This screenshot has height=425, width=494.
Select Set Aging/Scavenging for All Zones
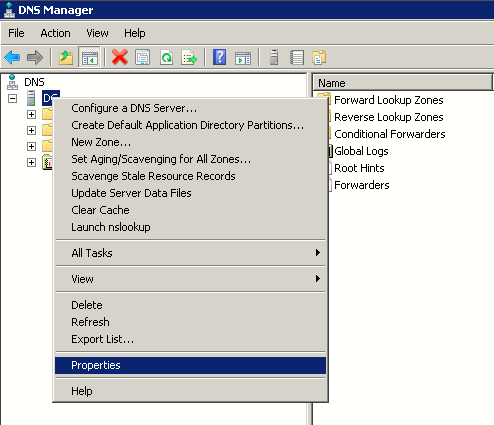190,159
